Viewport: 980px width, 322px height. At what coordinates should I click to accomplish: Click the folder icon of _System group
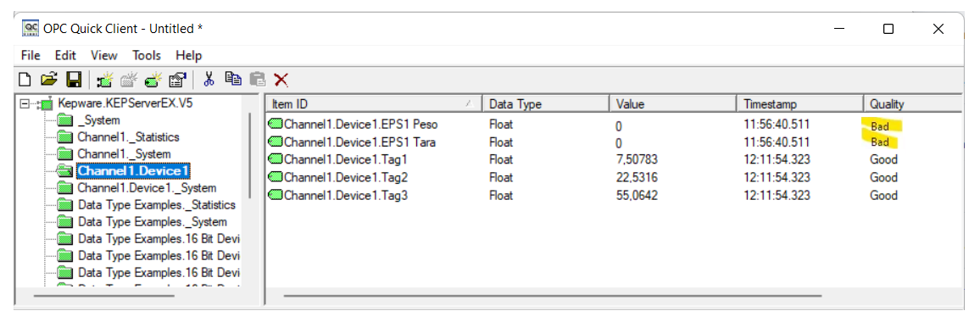pyautogui.click(x=65, y=120)
